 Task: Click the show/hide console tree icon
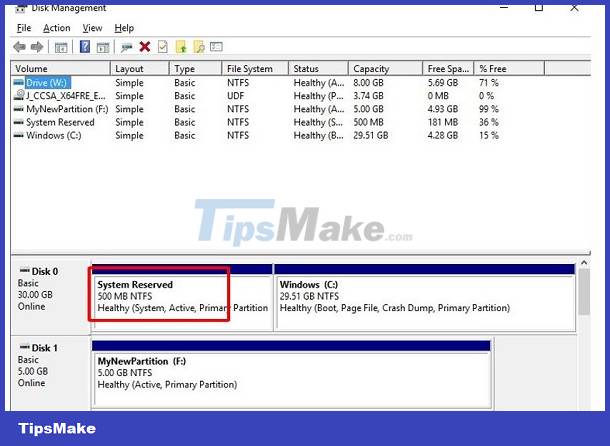61,47
